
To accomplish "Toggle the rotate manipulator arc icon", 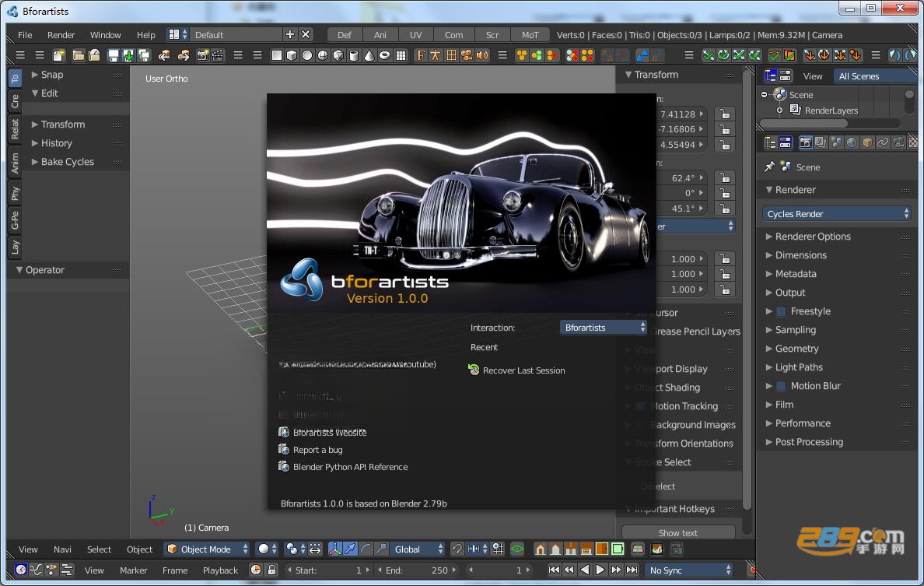I will tap(366, 549).
